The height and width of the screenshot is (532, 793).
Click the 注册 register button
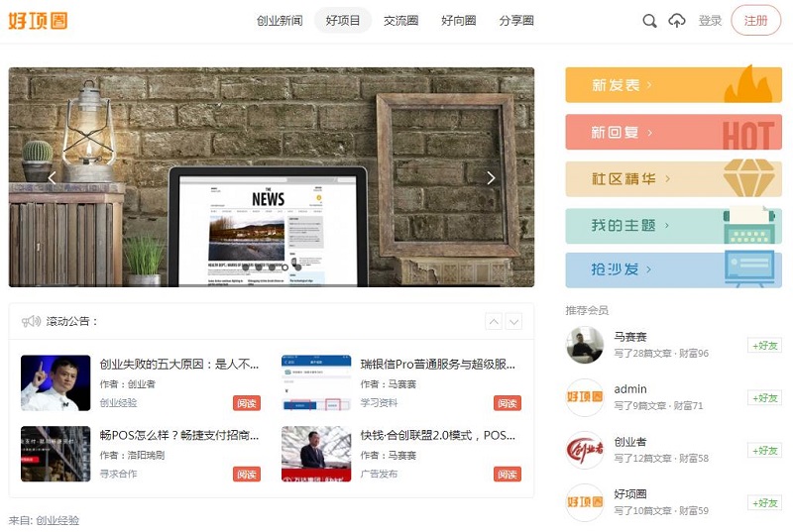(755, 21)
